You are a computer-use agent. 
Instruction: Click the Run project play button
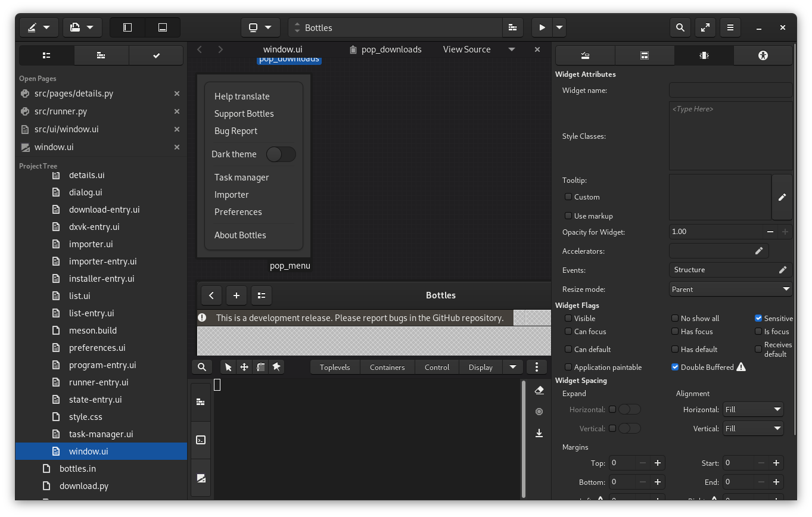click(542, 27)
